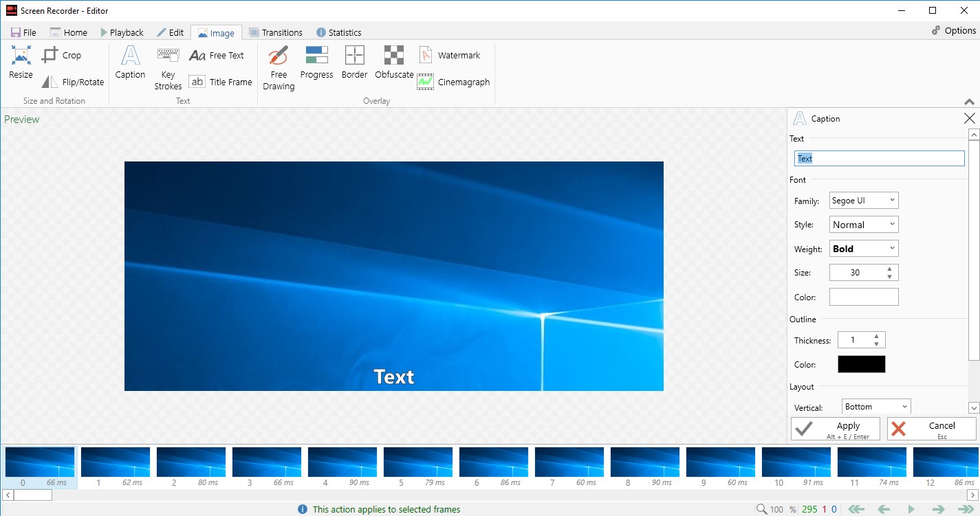The width and height of the screenshot is (980, 516).
Task: Click the Caption tool in the ribbon
Action: click(130, 63)
